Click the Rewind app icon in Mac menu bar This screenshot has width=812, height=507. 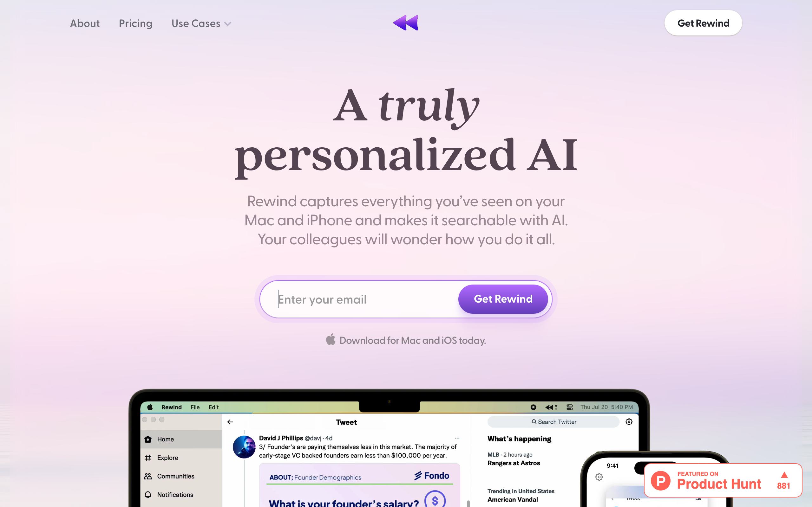click(x=553, y=407)
